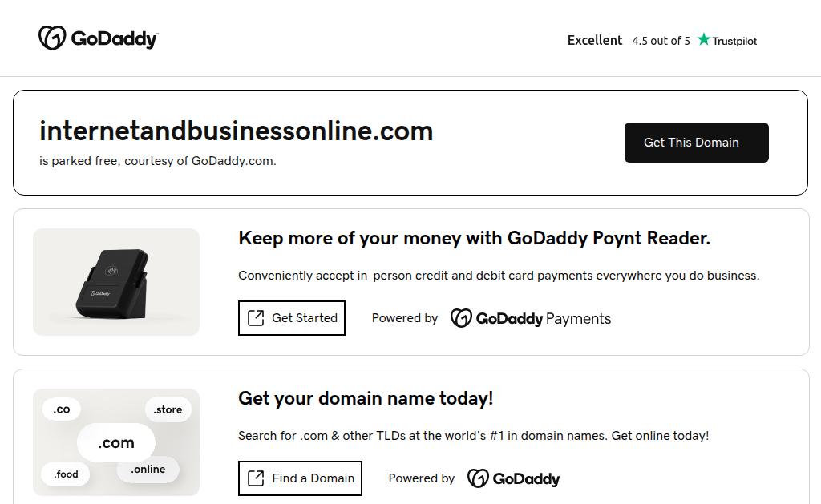
Task: Click the .com bubble in domain image
Action: 115,442
